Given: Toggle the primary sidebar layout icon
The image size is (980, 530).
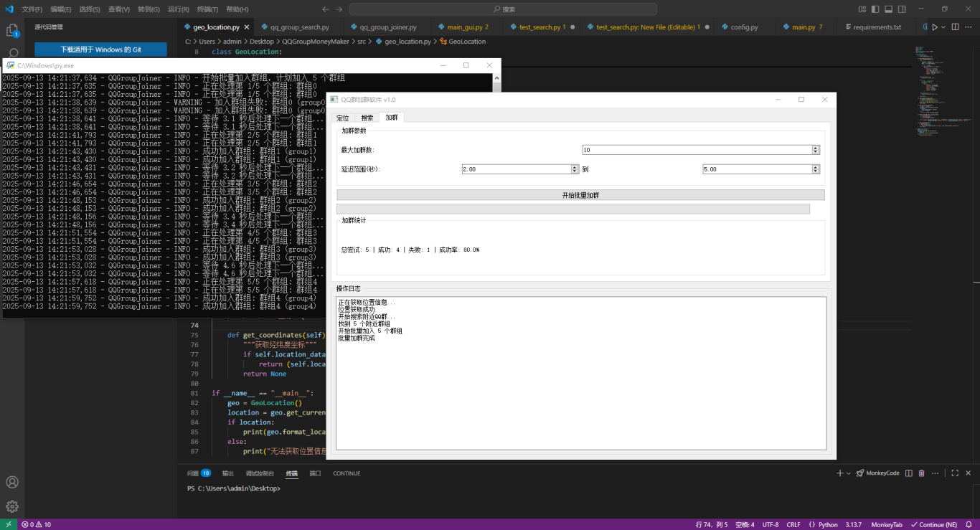Looking at the screenshot, I should pyautogui.click(x=875, y=9).
